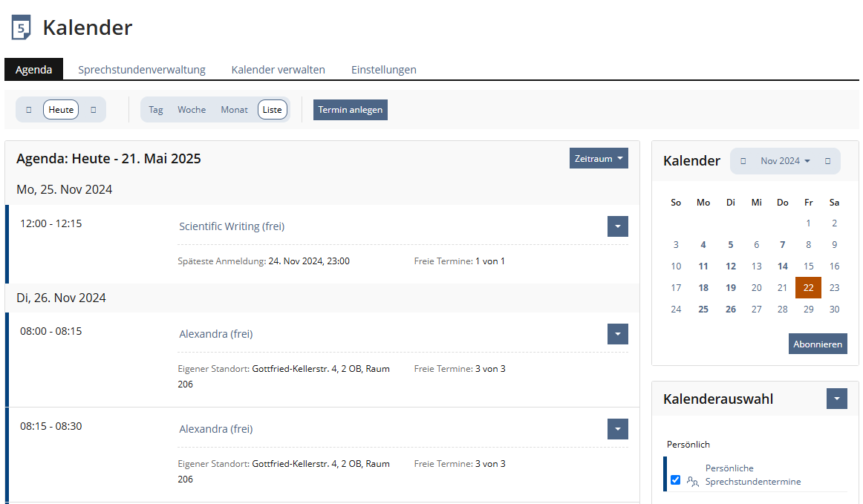
Task: Go to previous month in mini calendar
Action: coord(743,161)
